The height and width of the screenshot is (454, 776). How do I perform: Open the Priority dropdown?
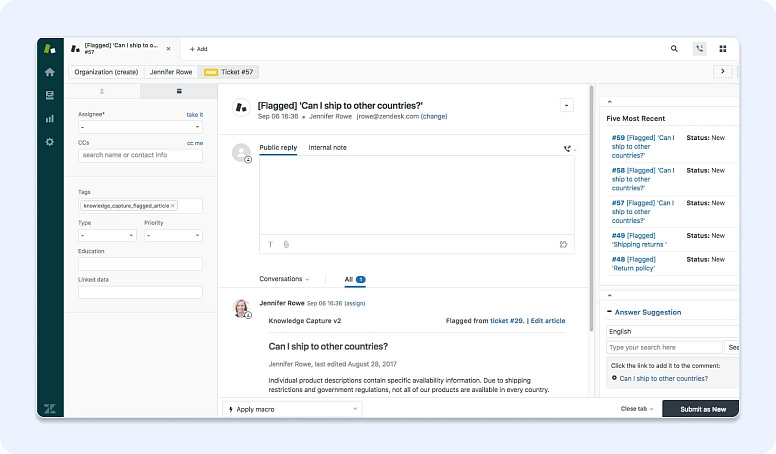coord(172,236)
